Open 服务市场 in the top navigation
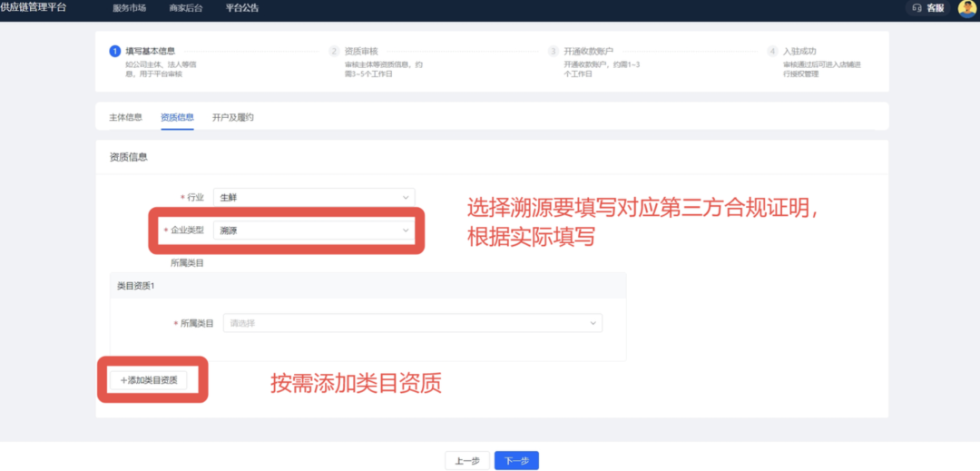 (129, 8)
